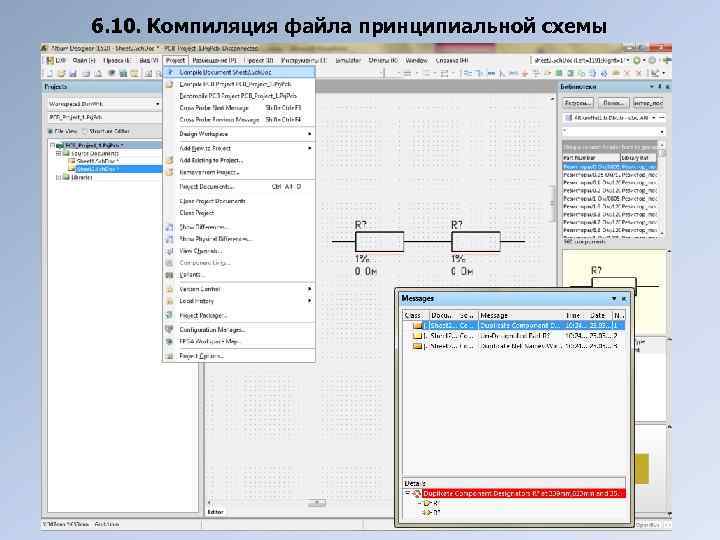The image size is (720, 540).
Task: Click Project Packager icon
Action: [170, 315]
